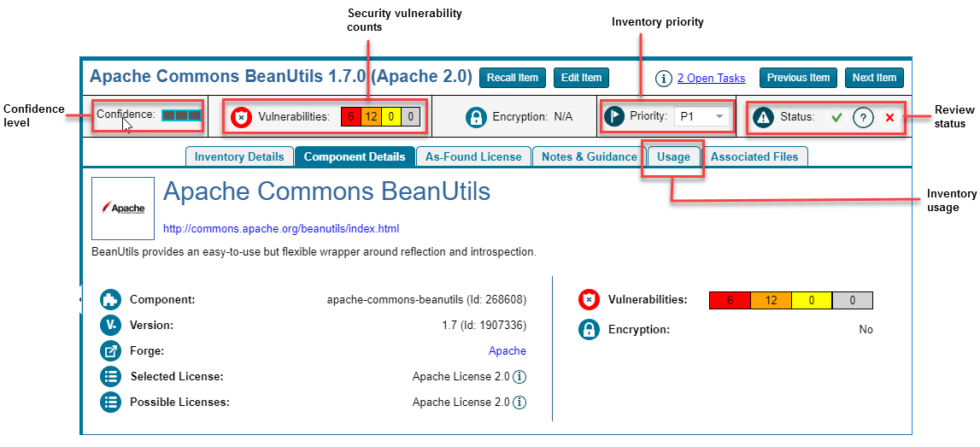Image resolution: width=980 pixels, height=447 pixels.
Task: Click the Selected License list icon
Action: point(110,376)
